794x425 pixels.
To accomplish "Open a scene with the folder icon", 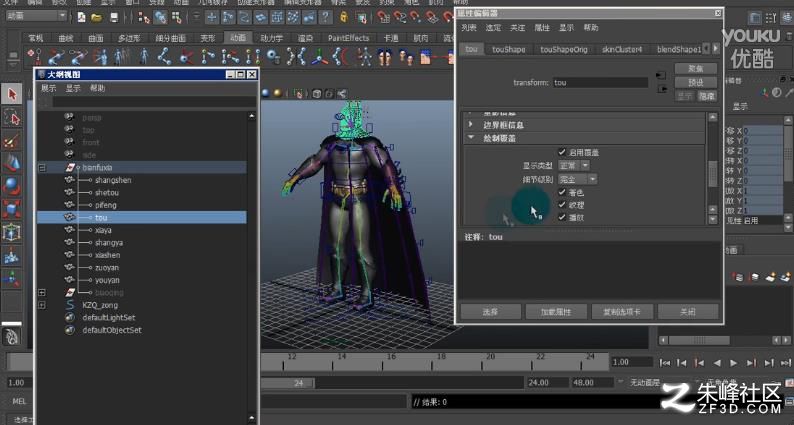I will [x=96, y=18].
